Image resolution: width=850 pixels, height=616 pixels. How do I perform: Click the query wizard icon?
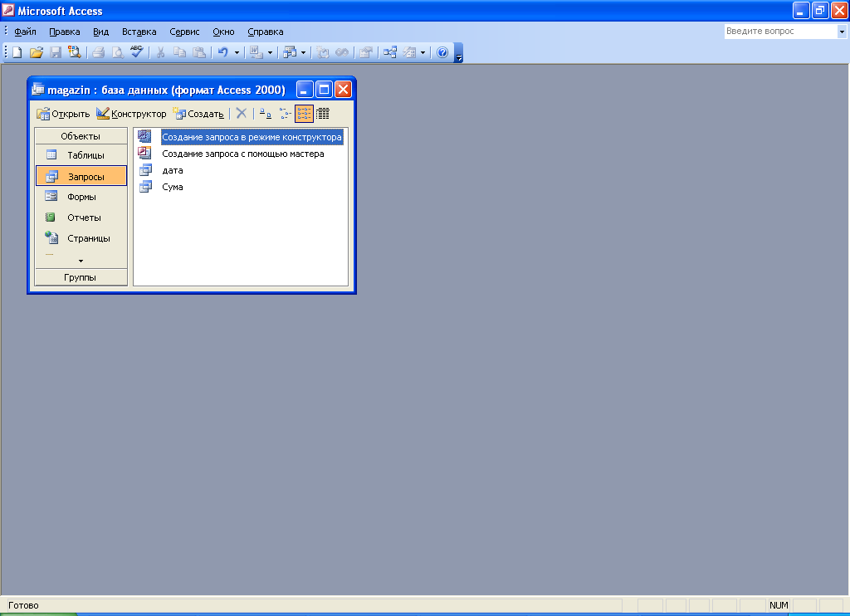tap(144, 153)
